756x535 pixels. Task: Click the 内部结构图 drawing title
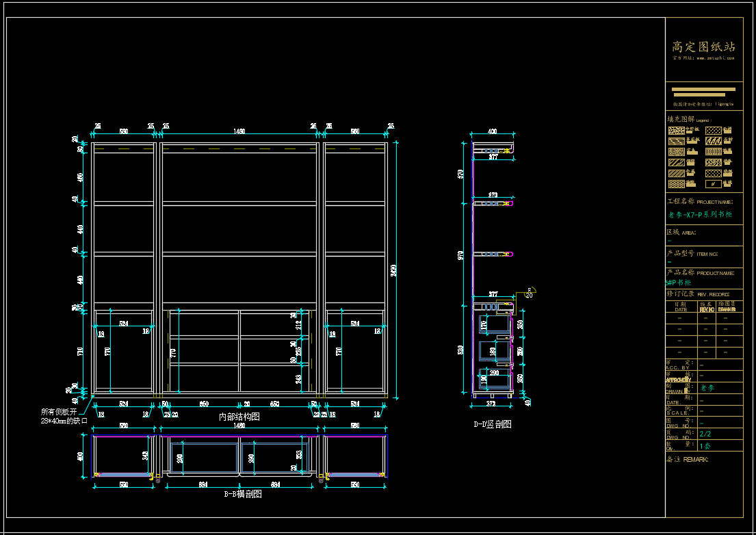tap(239, 417)
